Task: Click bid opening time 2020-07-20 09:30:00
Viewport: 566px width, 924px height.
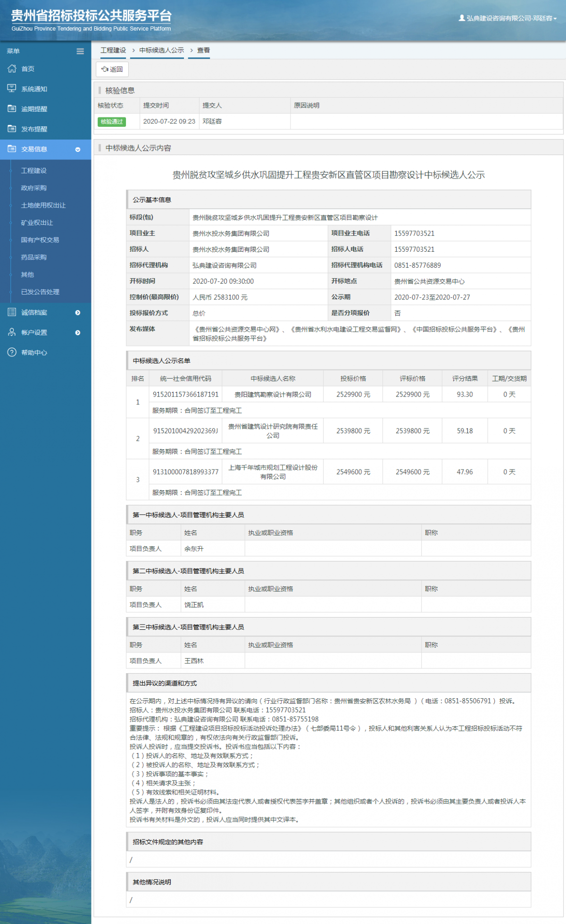Action: click(x=223, y=281)
